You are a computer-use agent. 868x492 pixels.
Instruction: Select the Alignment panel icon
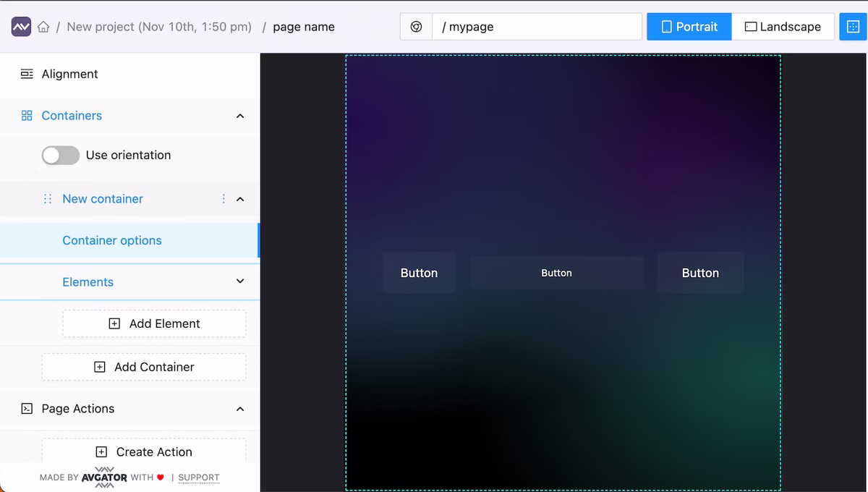click(x=26, y=74)
